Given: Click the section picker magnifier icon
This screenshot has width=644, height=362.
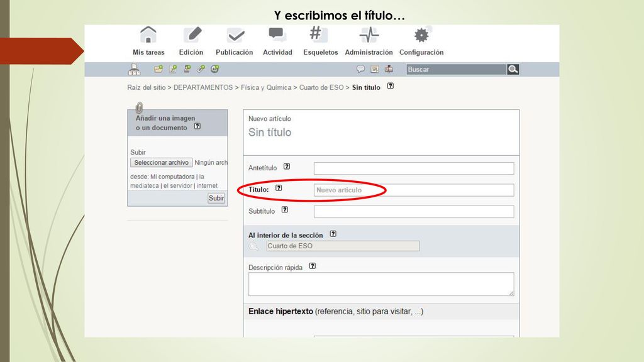Looking at the screenshot, I should 253,246.
